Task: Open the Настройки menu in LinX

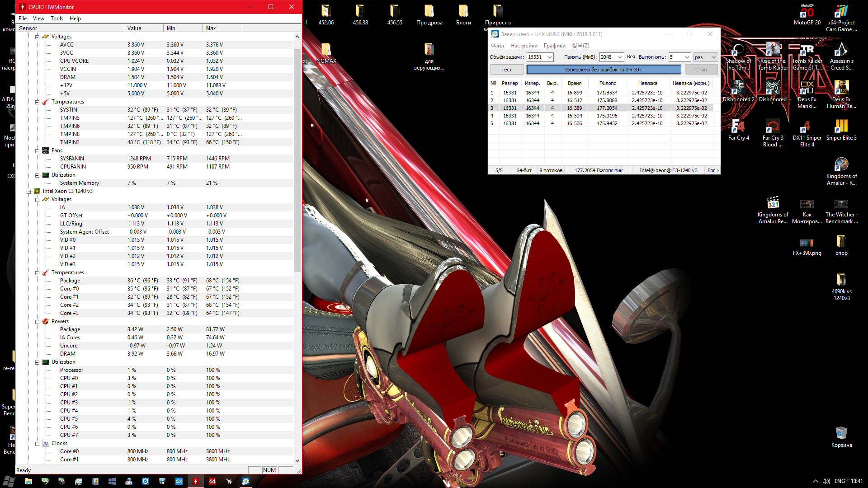Action: [524, 46]
